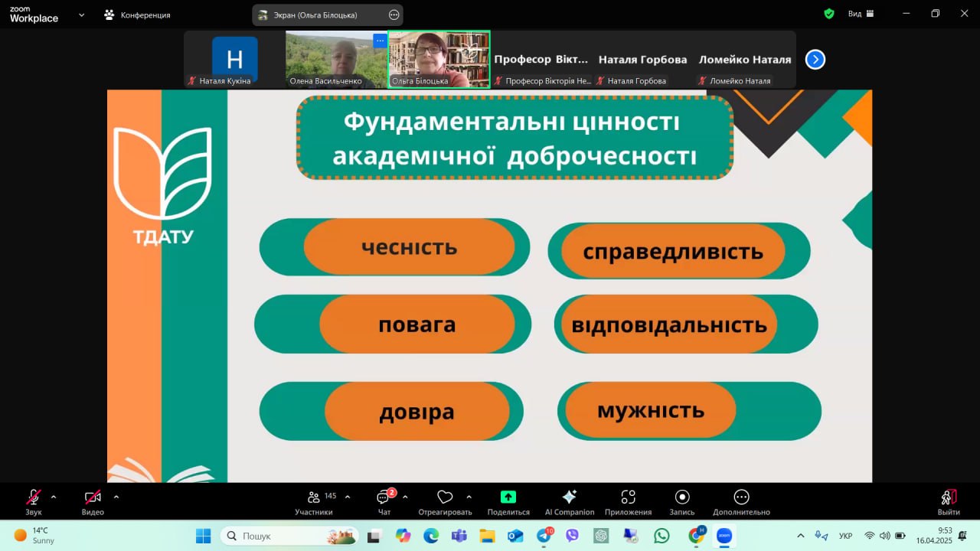Select the Професор Вікторія participant tile
The height and width of the screenshot is (551, 980).
click(541, 59)
